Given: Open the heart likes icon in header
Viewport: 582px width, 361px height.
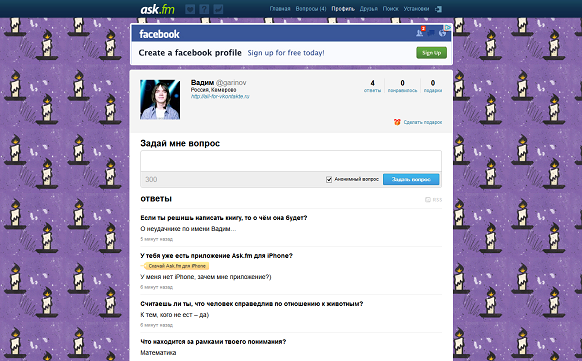Looking at the screenshot, I should [190, 9].
